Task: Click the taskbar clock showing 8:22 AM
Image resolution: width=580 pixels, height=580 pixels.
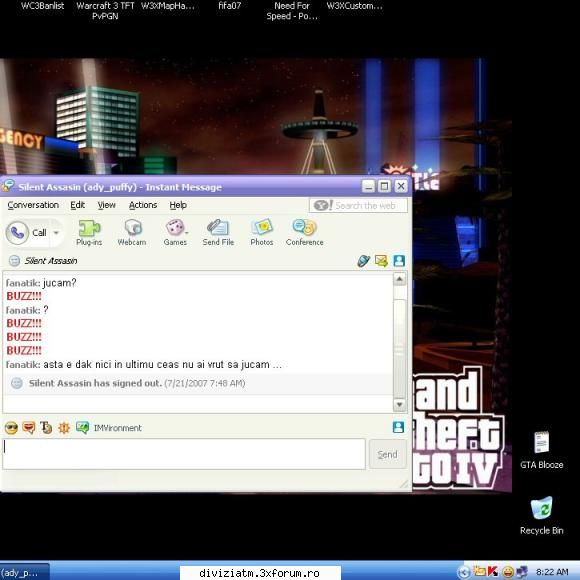Action: [552, 572]
